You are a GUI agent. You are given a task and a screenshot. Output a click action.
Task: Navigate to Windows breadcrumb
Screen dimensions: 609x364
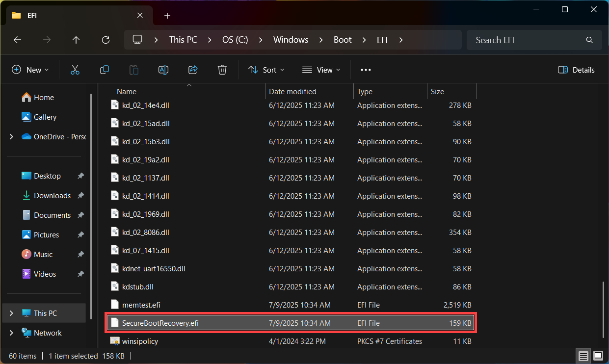click(x=291, y=40)
